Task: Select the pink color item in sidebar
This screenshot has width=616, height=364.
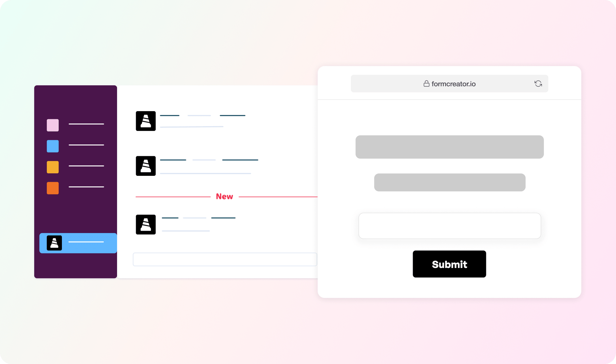Action: coord(52,124)
